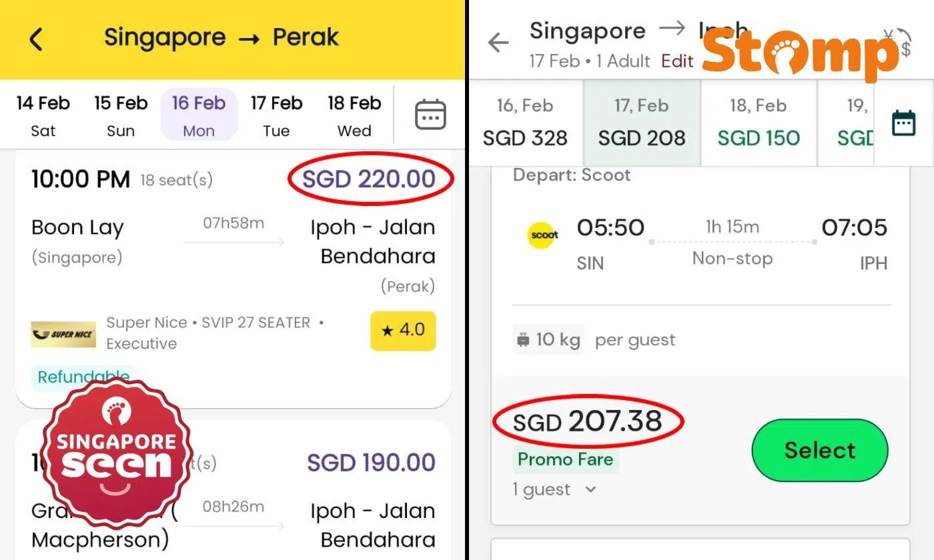Toggle the 4.0 star rating badge
The height and width of the screenshot is (560, 934).
click(402, 331)
